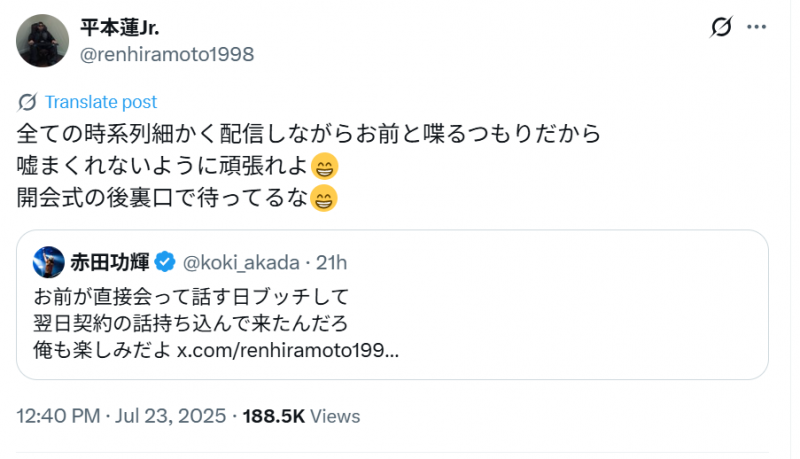
Task: Click the grinning emoji after 待ってるな
Action: point(324,199)
